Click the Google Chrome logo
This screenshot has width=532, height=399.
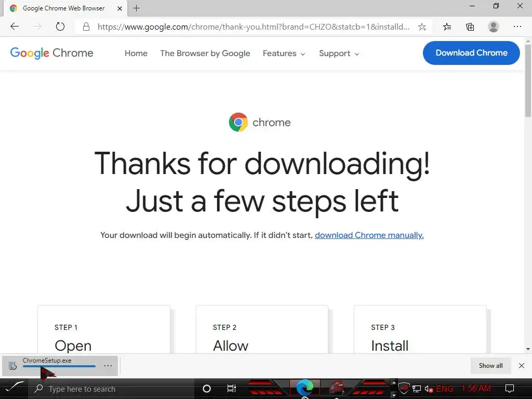click(x=51, y=53)
